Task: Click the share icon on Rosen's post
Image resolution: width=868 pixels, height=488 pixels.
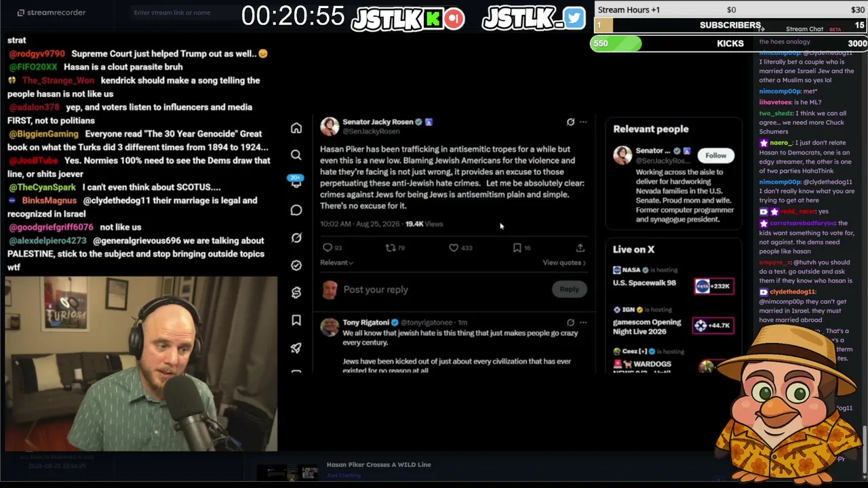Action: pyautogui.click(x=580, y=248)
